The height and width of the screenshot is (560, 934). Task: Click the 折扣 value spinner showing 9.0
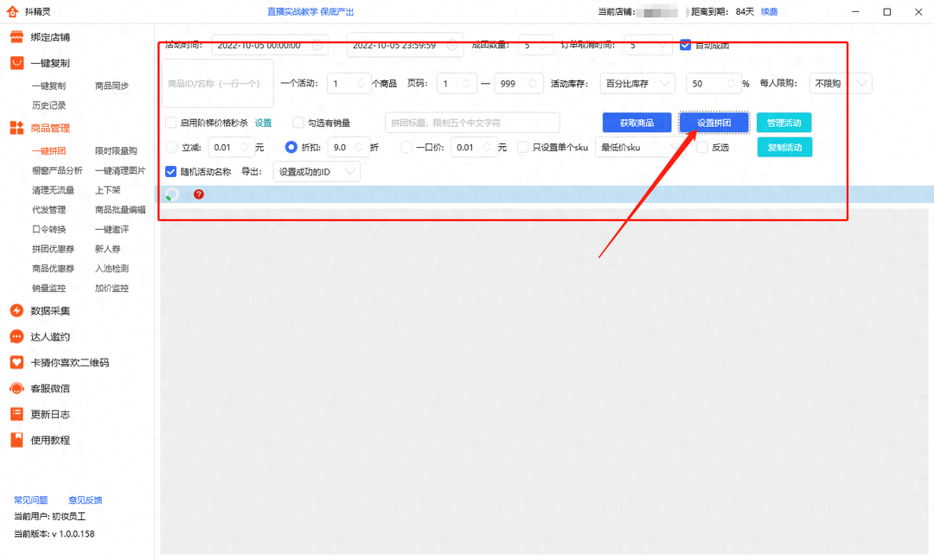pos(349,147)
